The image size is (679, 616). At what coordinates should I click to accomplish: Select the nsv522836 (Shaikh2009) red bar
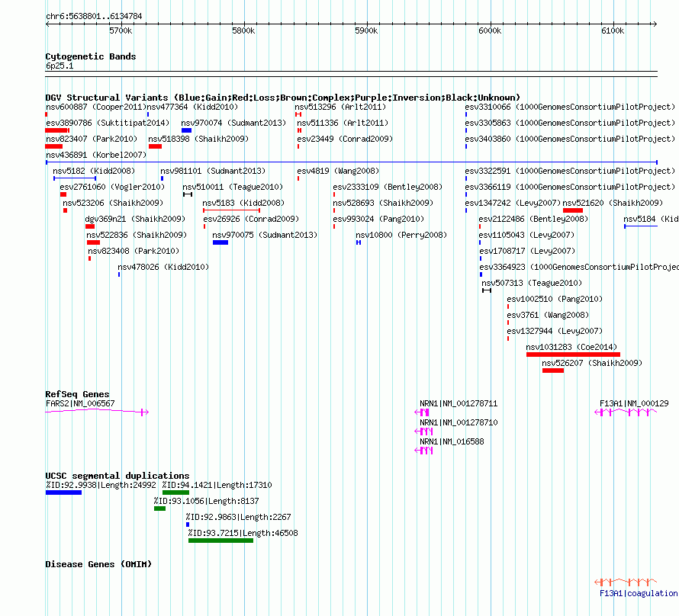point(93,242)
